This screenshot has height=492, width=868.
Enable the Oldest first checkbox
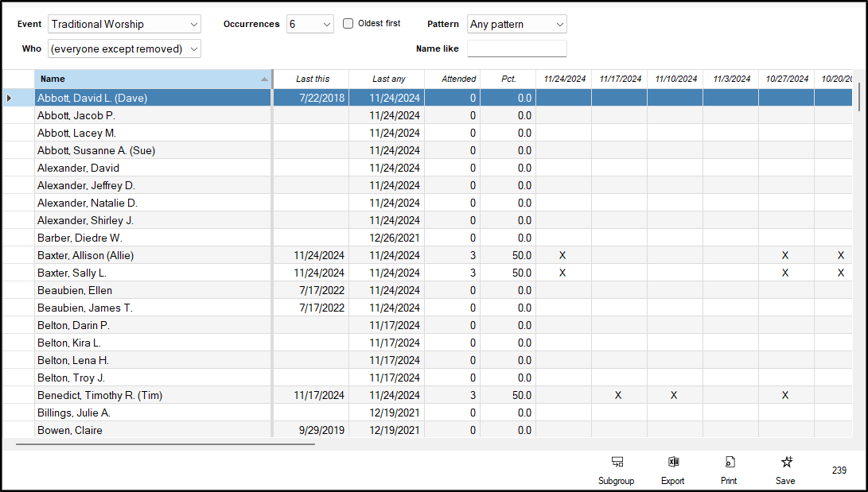[x=348, y=24]
